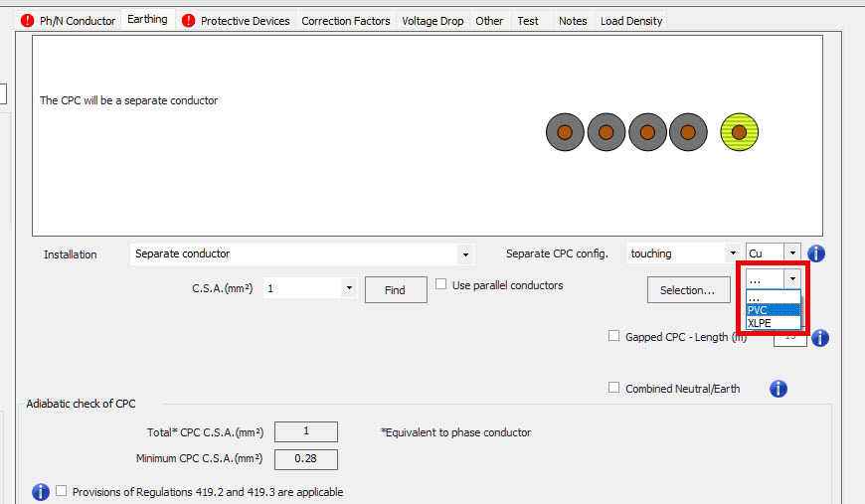Click the Selection... button
The height and width of the screenshot is (504, 865).
point(688,290)
